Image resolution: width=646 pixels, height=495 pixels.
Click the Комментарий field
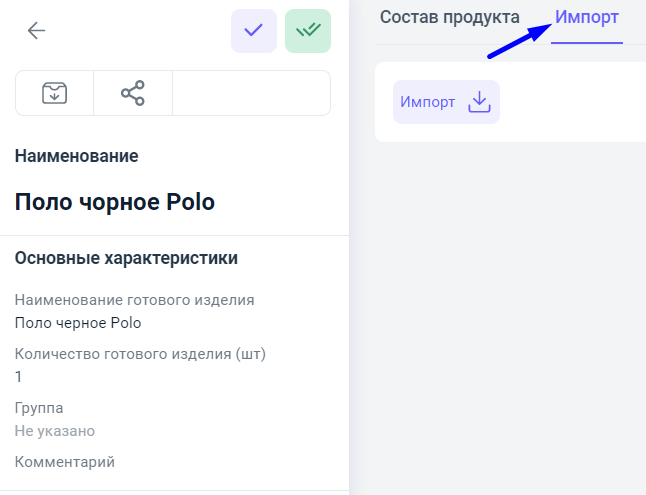tap(65, 462)
